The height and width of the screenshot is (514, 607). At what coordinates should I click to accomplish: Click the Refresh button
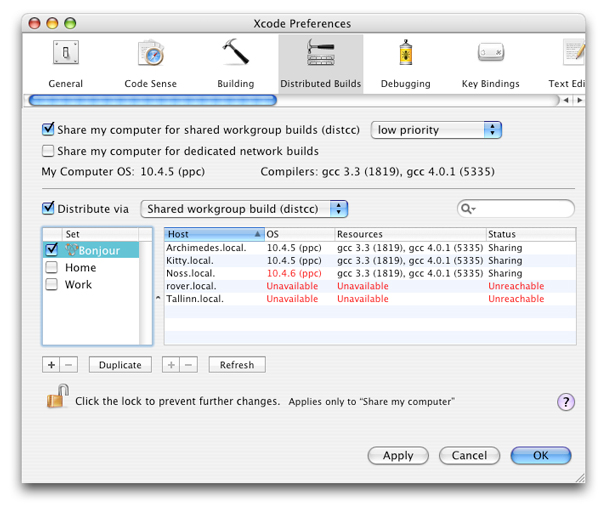(x=237, y=365)
